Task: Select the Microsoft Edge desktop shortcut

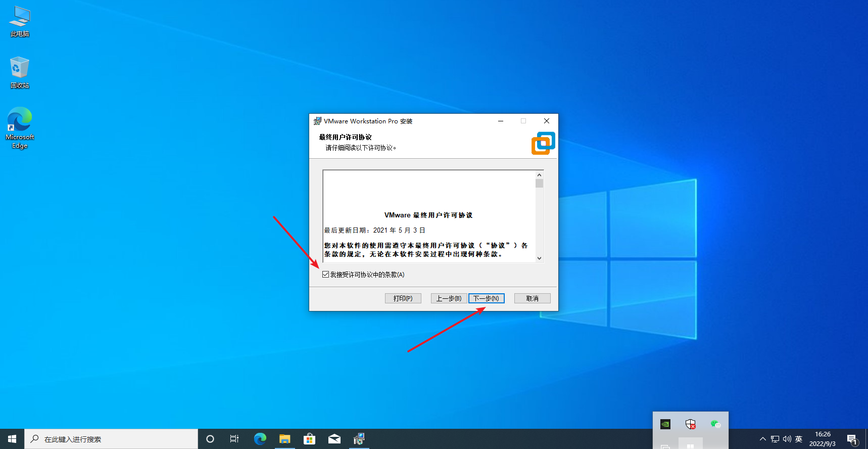Action: tap(20, 127)
